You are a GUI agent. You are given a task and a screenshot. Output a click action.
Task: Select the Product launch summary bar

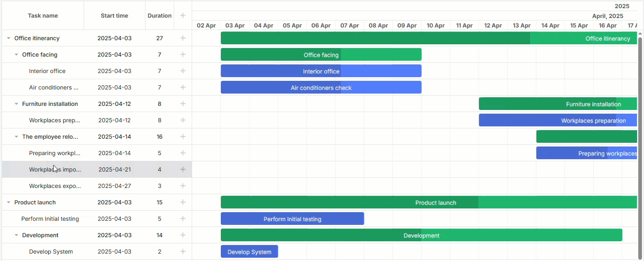pos(429,202)
